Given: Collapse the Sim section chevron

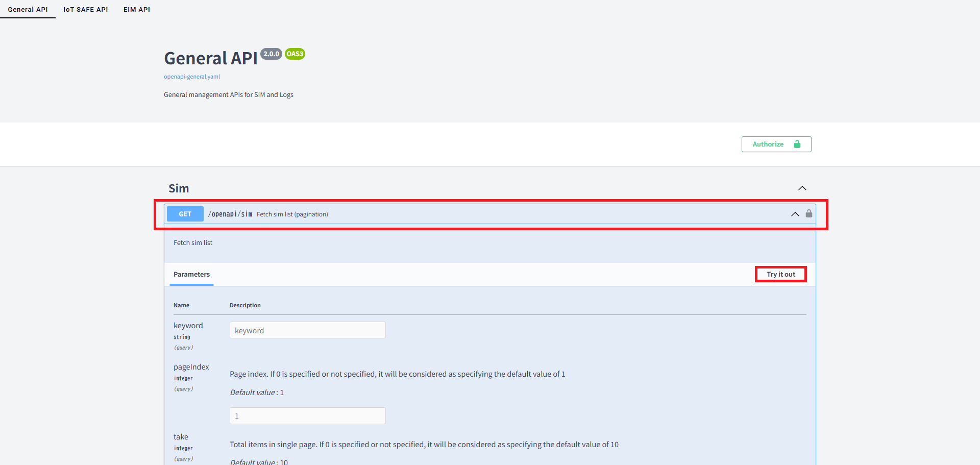Looking at the screenshot, I should coord(802,188).
